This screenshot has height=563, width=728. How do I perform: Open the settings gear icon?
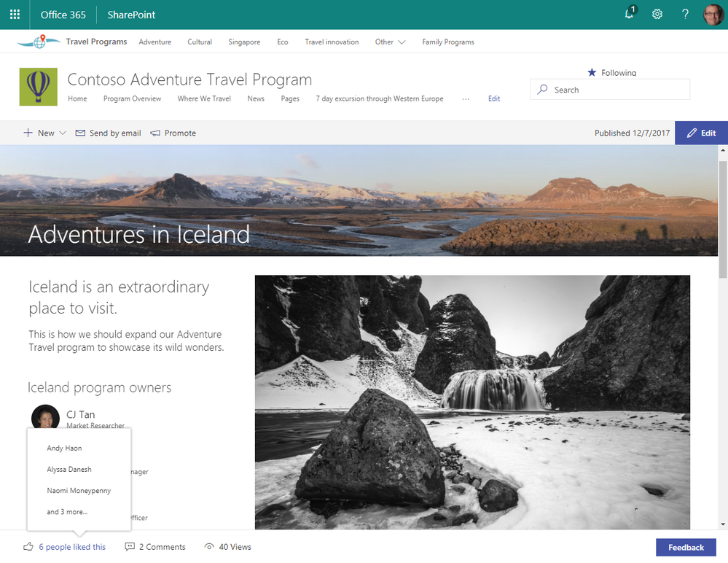(657, 15)
